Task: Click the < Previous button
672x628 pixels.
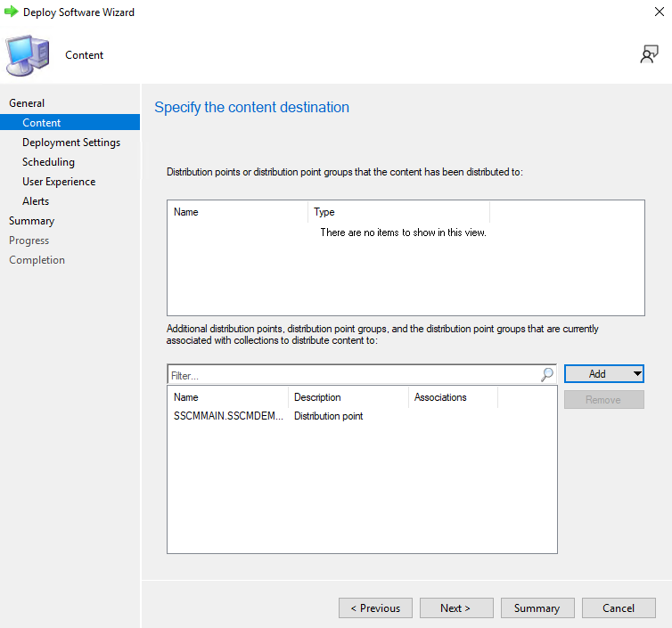Action: [375, 608]
